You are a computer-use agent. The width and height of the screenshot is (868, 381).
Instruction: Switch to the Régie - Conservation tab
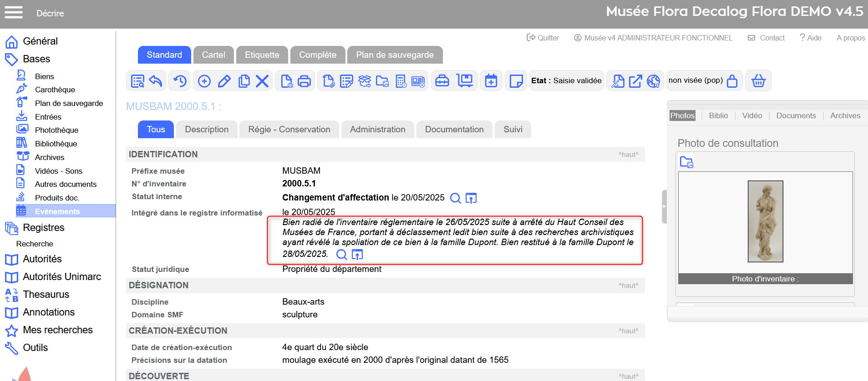[x=289, y=130]
